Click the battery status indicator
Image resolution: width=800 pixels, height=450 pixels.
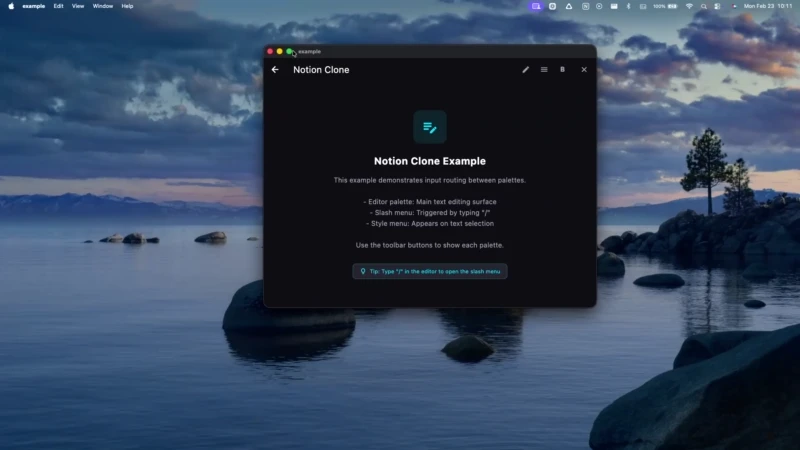point(665,6)
